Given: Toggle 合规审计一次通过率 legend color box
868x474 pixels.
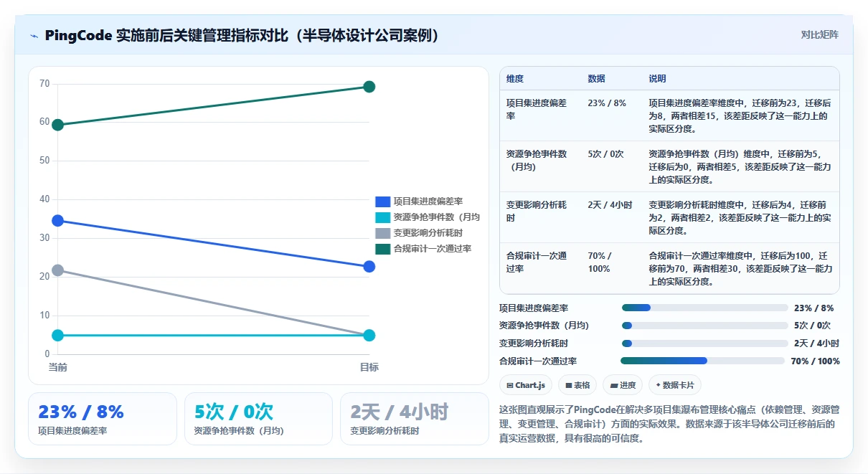Looking at the screenshot, I should (383, 249).
